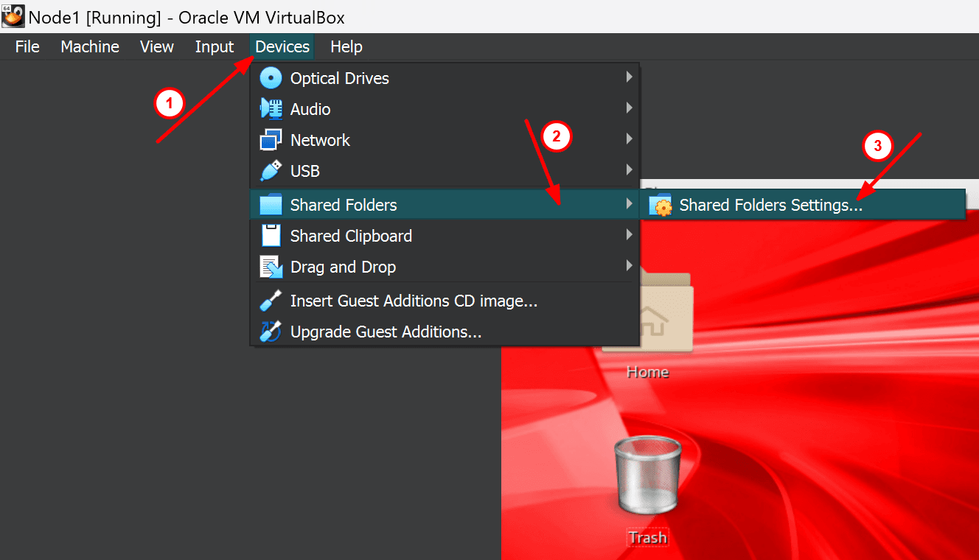Viewport: 979px width, 560px height.
Task: Click the Insert Guest Additions CD icon
Action: [270, 301]
